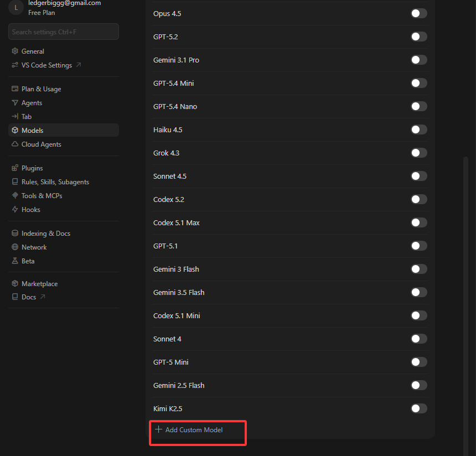Open VS Code Settings link
The height and width of the screenshot is (456, 476).
[x=64, y=65]
